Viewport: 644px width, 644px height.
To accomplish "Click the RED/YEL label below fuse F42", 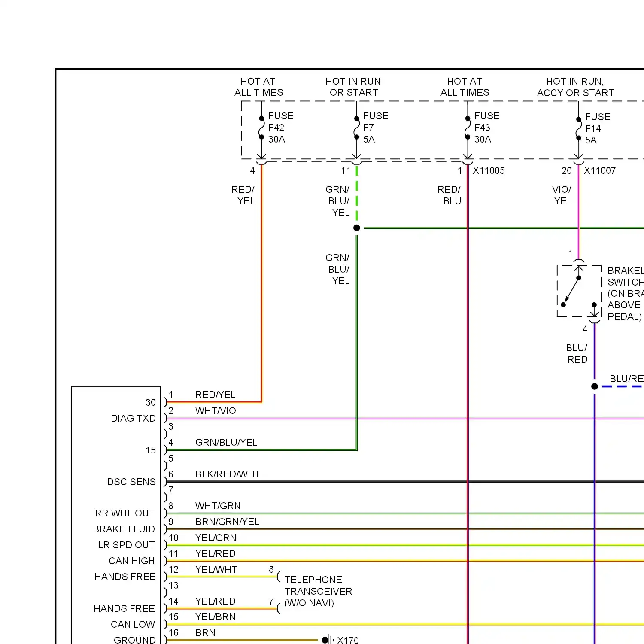I will click(243, 195).
